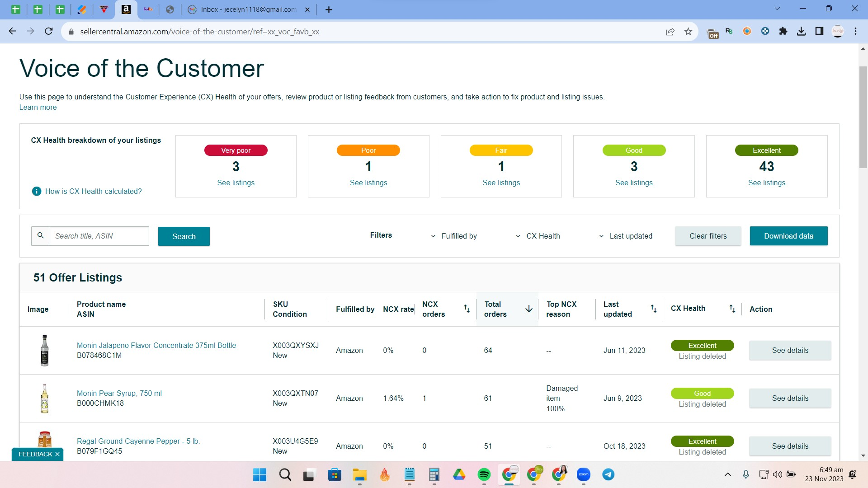Expand the CX Health filter dropdown
Image resolution: width=868 pixels, height=488 pixels.
(538, 236)
